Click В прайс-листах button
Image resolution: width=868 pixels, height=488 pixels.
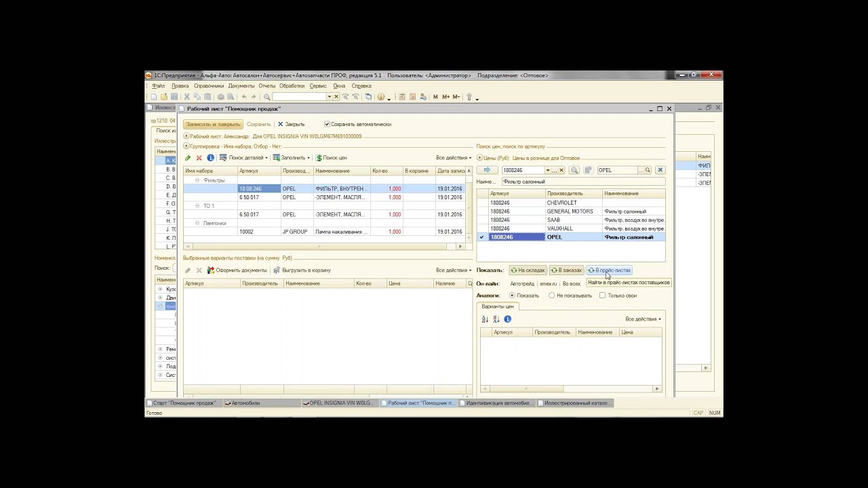click(609, 270)
